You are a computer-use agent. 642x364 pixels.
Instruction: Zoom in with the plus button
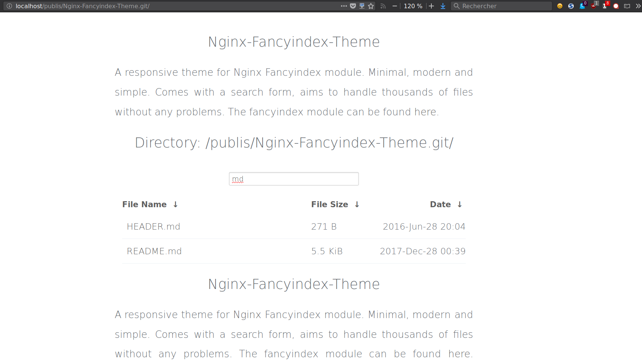pyautogui.click(x=431, y=6)
